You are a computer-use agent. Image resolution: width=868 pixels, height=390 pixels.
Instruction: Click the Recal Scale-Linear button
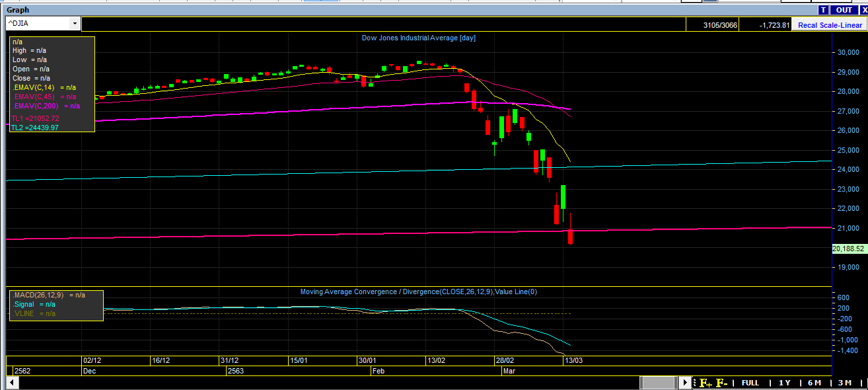coord(829,25)
